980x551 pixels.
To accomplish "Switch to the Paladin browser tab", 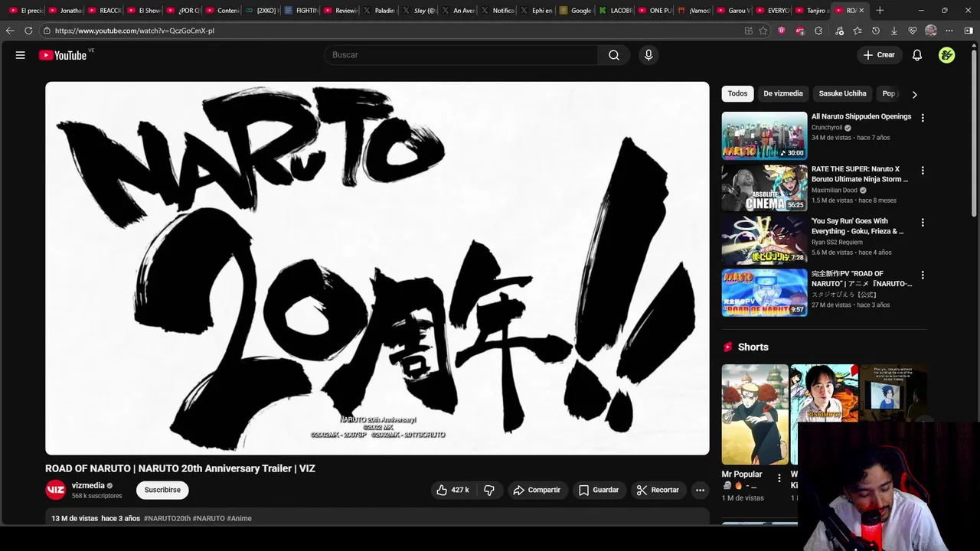I will (x=381, y=11).
